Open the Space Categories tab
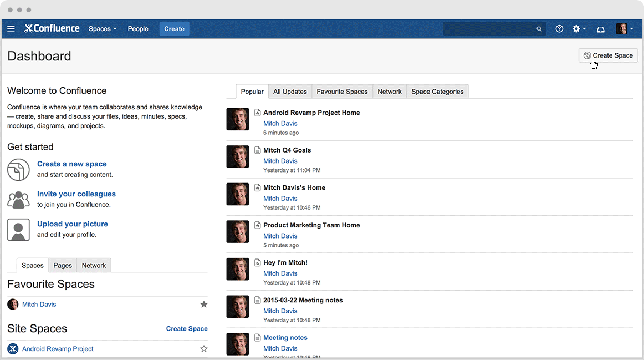The image size is (644, 360). pyautogui.click(x=437, y=92)
